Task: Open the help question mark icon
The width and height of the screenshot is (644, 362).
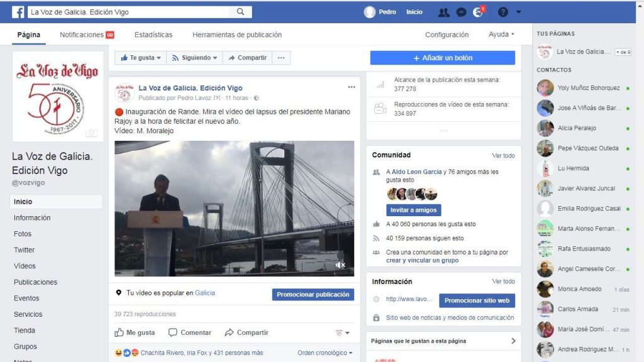Action: (x=502, y=12)
